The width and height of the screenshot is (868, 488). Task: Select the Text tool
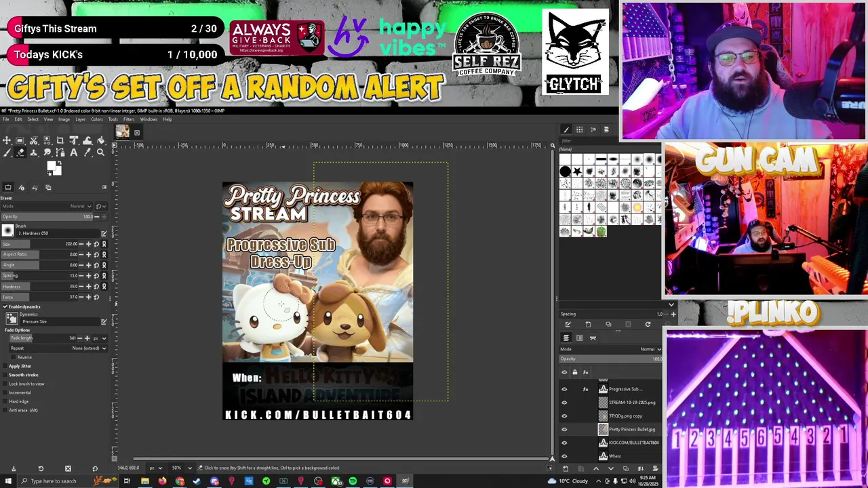pos(74,152)
